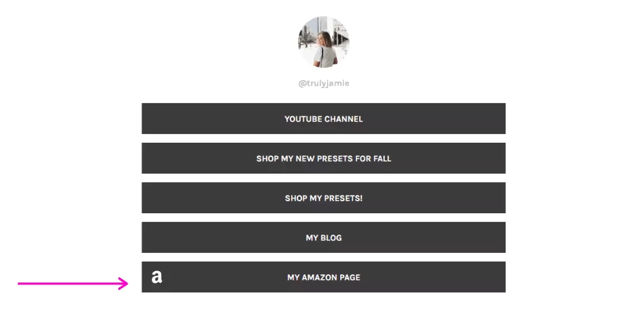This screenshot has width=644, height=322.
Task: Click the pink arrow pointing to Amazon
Action: click(x=72, y=284)
